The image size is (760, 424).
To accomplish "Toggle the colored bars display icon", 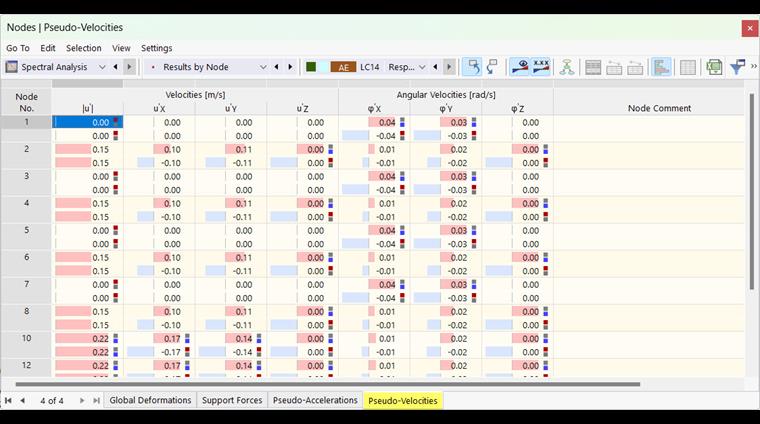I will (x=661, y=67).
